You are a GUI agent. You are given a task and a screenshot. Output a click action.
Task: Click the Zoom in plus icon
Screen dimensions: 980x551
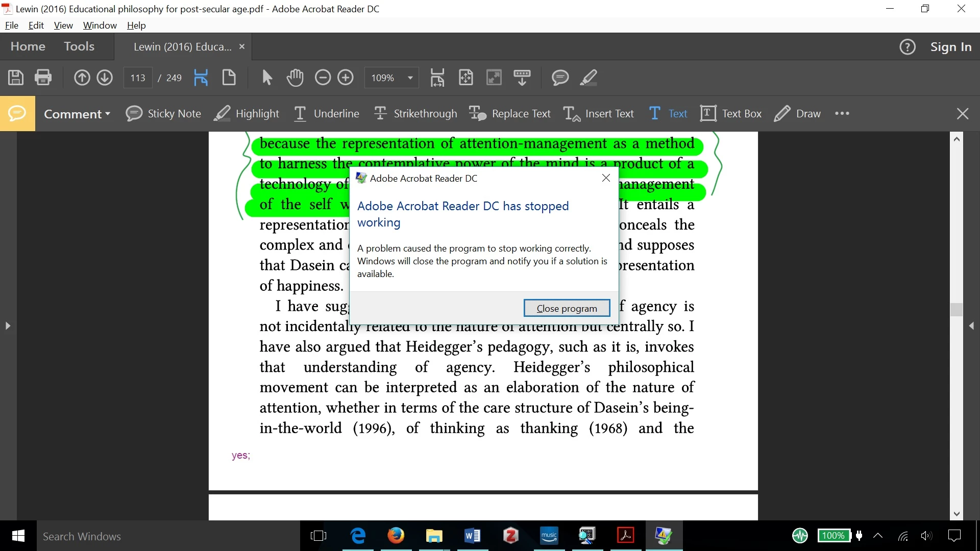tap(346, 78)
